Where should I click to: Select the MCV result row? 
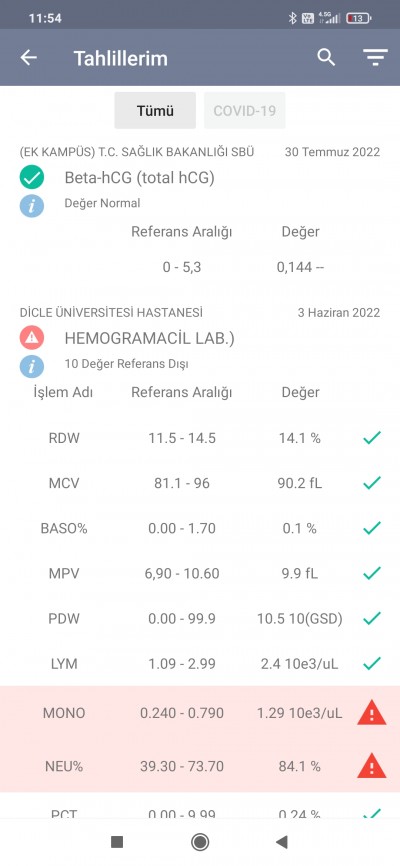200,483
